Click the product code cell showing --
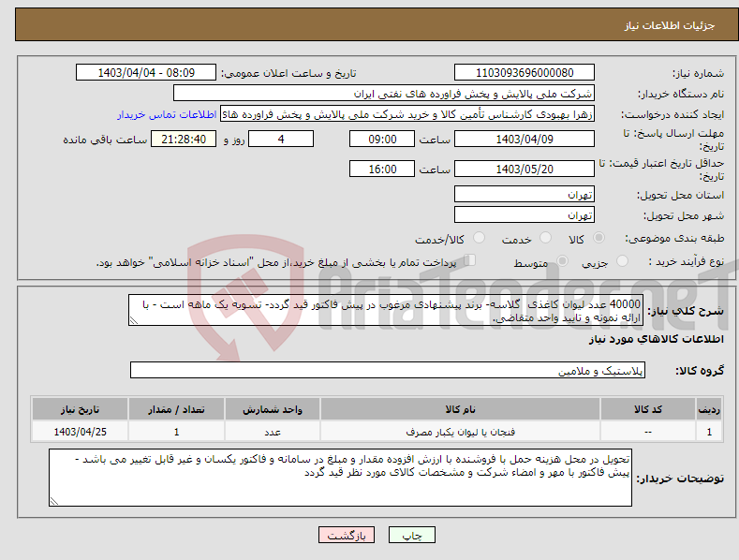Screen dimensions: 739x560 coord(648,432)
